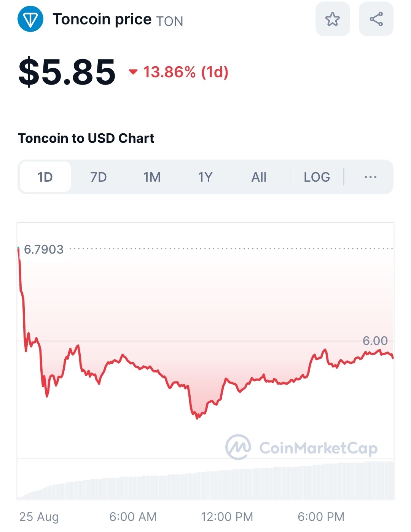Toggle the LOG scale option
The image size is (411, 532).
pyautogui.click(x=317, y=177)
